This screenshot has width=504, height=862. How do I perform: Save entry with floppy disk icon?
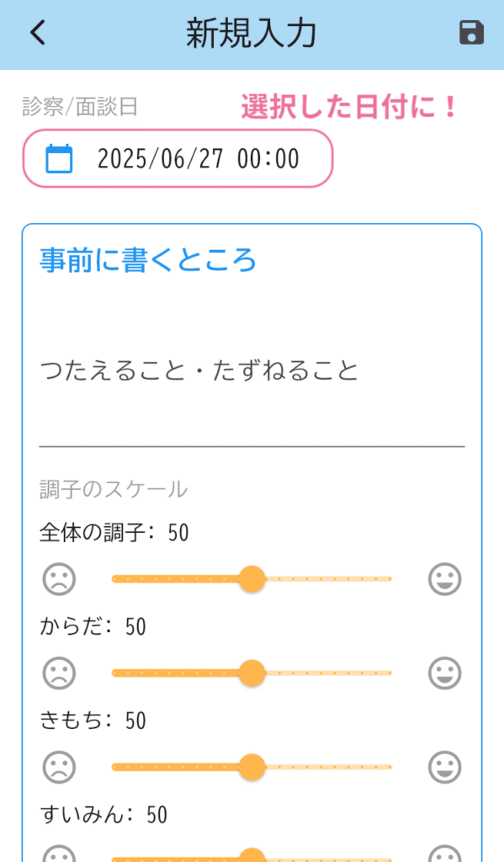coord(471,33)
